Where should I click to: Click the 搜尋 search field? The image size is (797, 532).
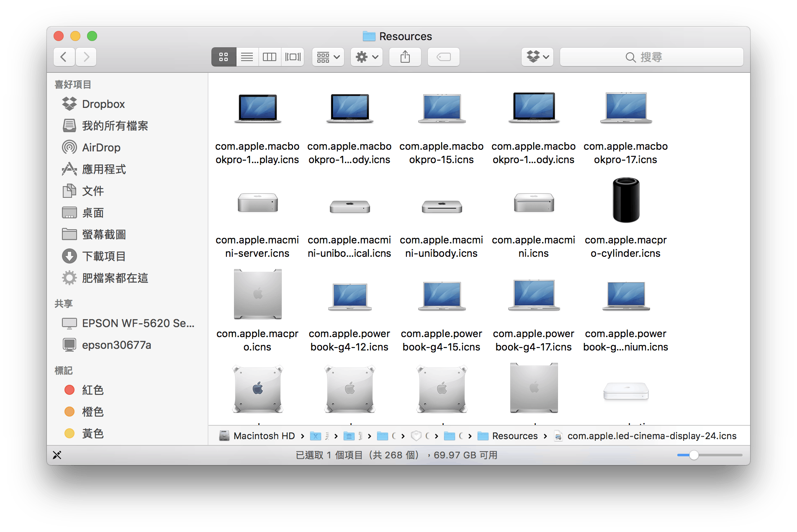point(651,57)
